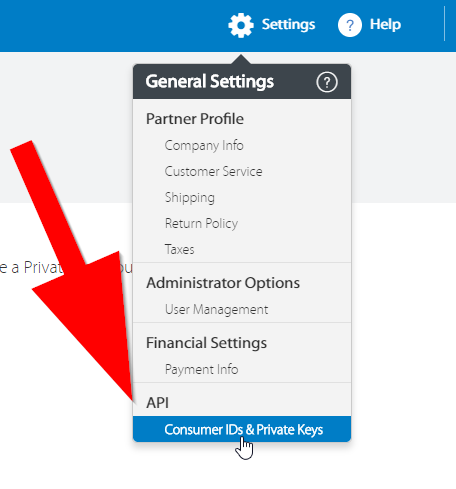Open General Settings help circle icon
Screen dimensions: 456x489
327,82
